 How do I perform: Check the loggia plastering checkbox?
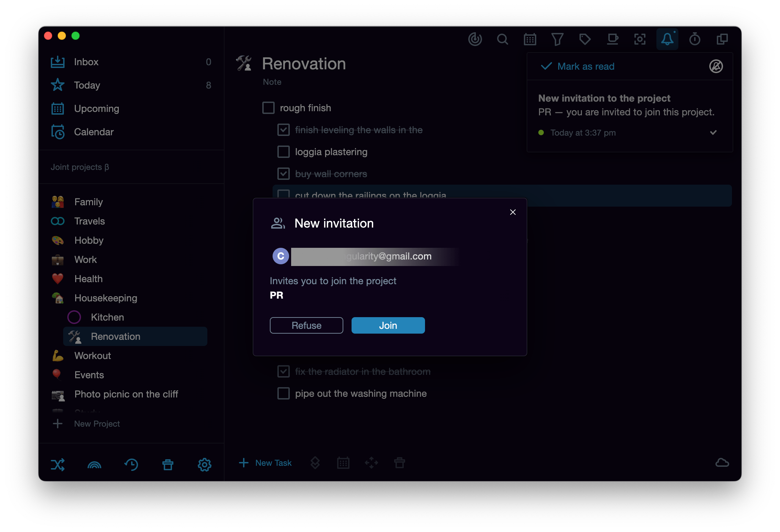283,152
